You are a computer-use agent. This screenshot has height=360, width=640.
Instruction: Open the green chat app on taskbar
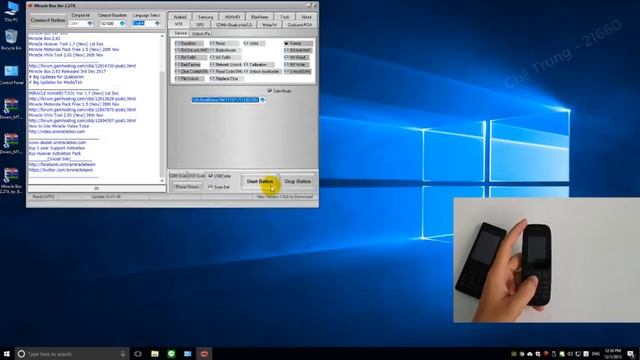[x=171, y=353]
